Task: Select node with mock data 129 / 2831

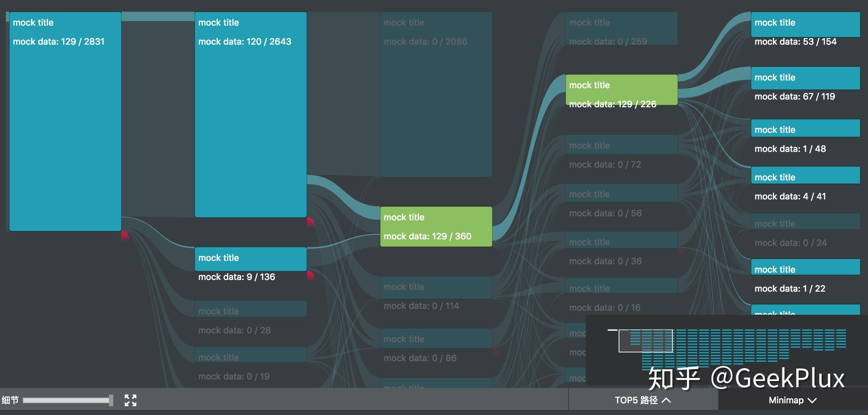Action: (65, 121)
